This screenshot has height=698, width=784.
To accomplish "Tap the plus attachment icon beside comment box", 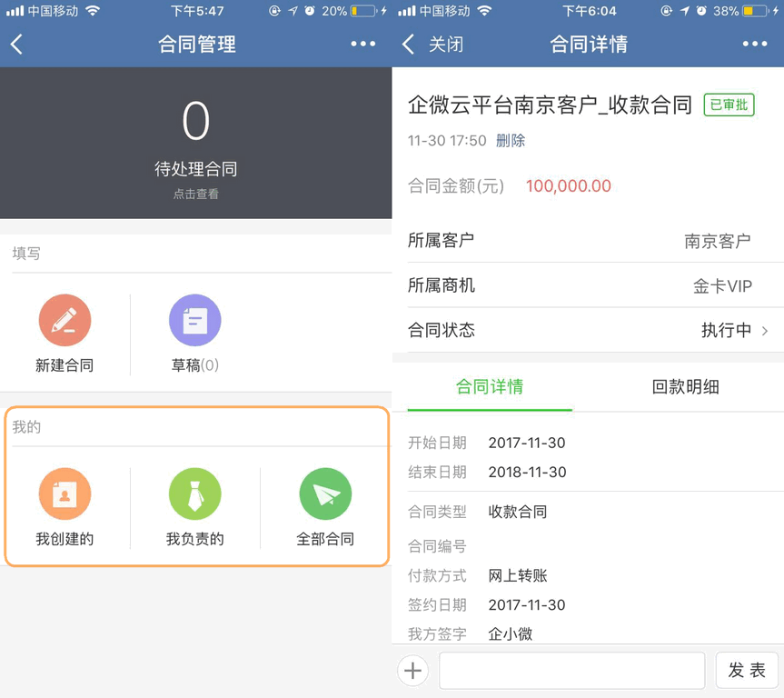I will [412, 672].
